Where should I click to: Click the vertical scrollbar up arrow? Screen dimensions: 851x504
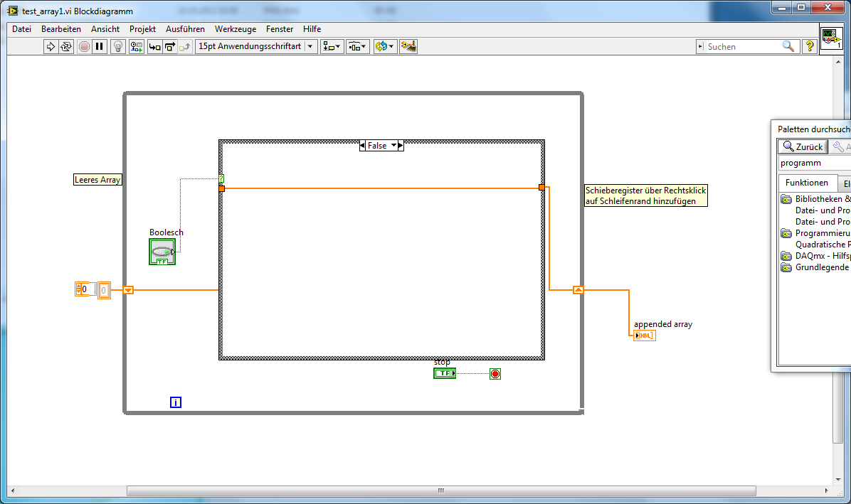[x=838, y=62]
